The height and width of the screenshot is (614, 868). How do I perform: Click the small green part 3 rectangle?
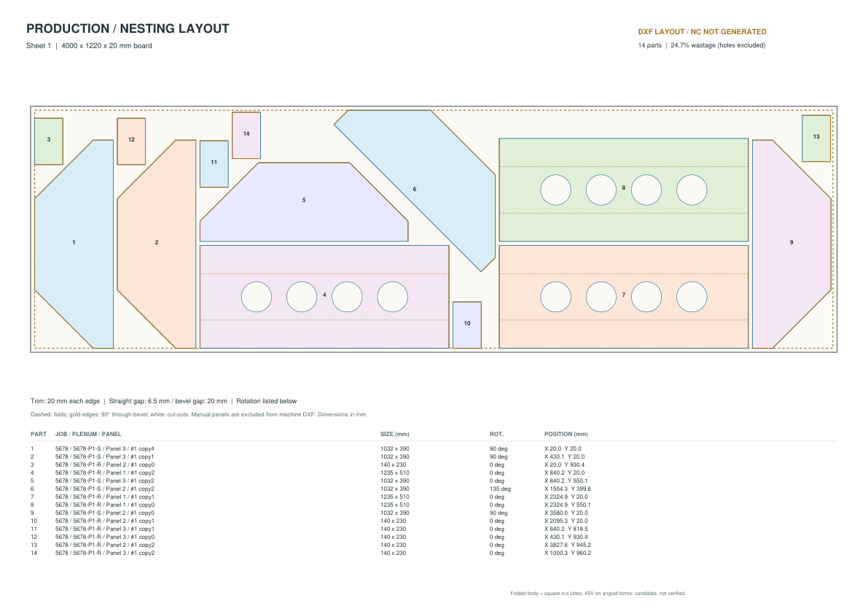coord(49,141)
